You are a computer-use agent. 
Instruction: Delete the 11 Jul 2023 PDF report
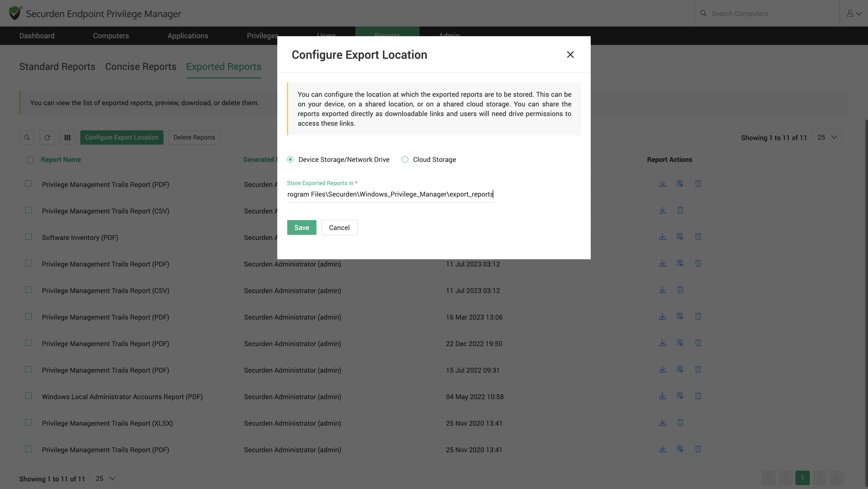click(698, 263)
